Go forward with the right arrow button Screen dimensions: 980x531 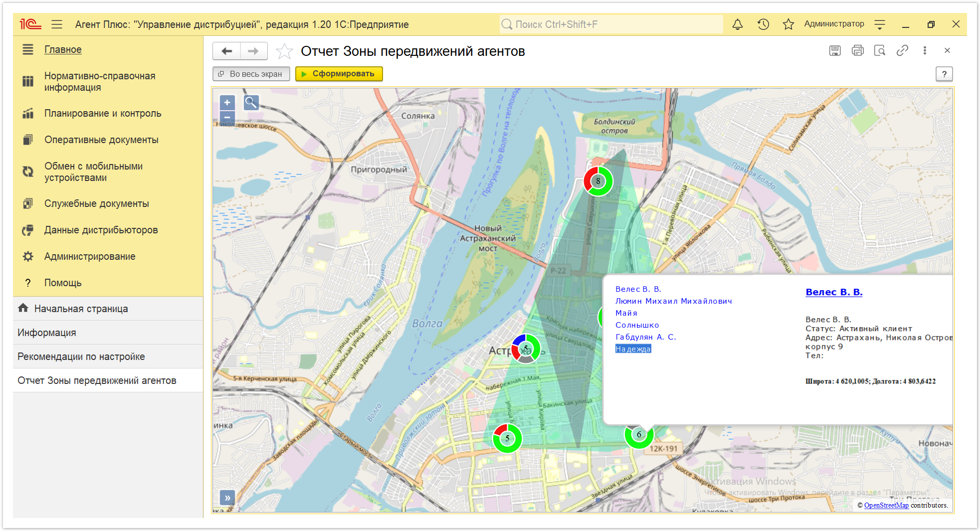254,51
